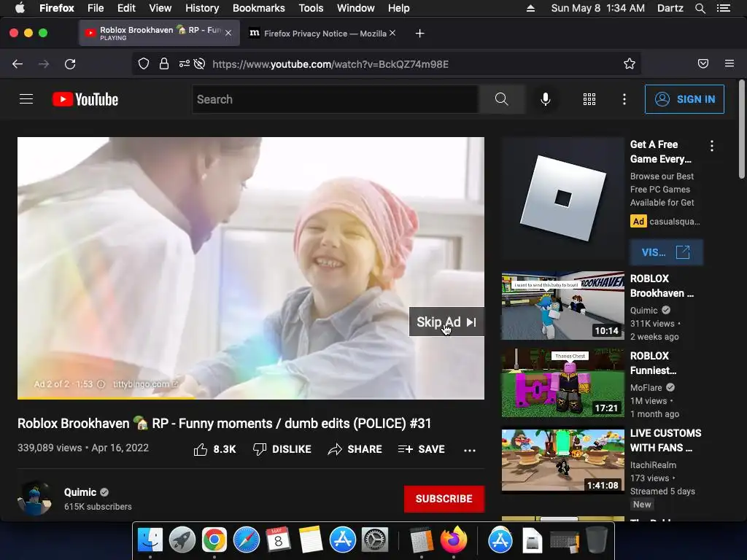Open the Quimic channel name link

click(x=80, y=492)
